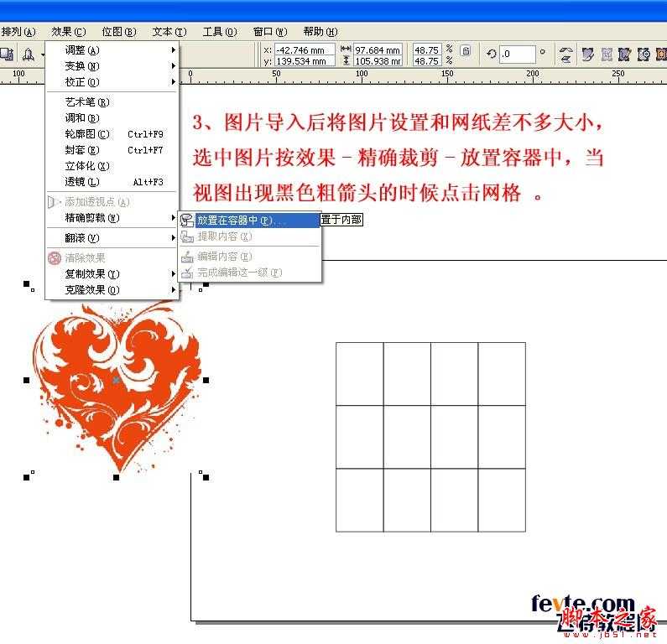Click the rubber stamp icon in toolbar
667x644 pixels.
coord(28,55)
